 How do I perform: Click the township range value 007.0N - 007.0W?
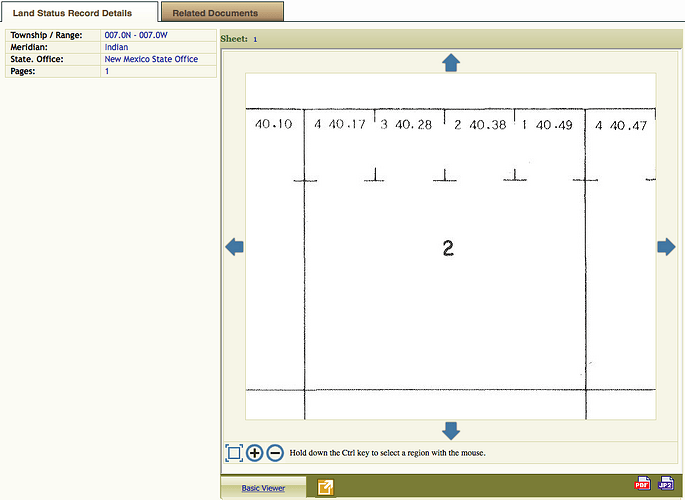[136, 35]
